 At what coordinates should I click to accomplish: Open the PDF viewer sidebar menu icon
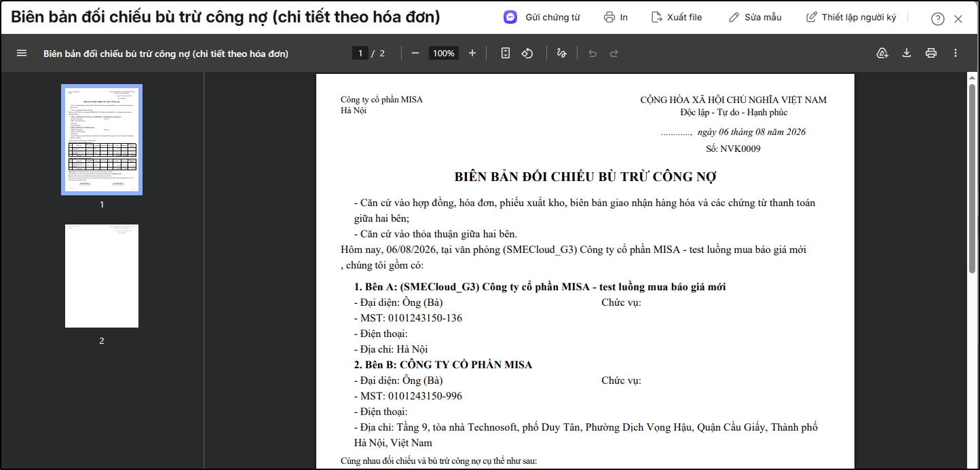tap(22, 53)
